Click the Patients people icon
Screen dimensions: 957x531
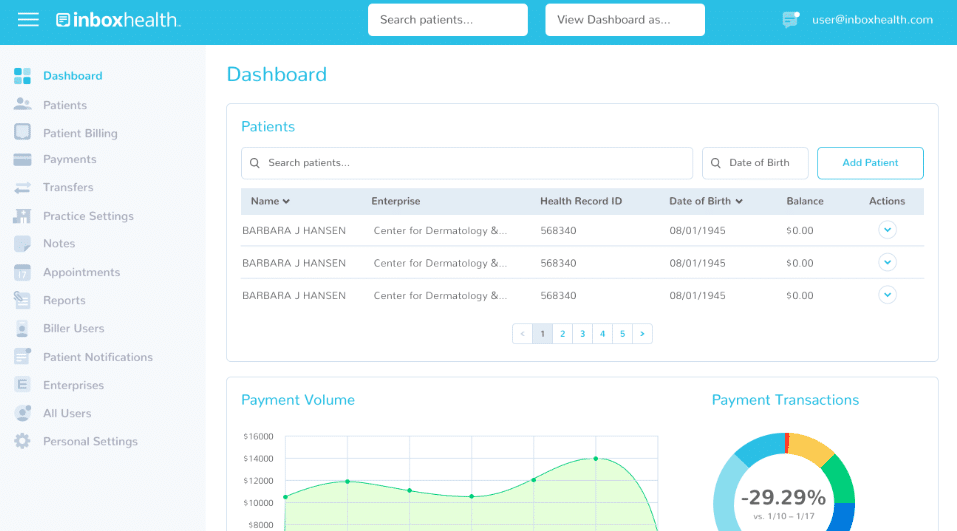click(22, 104)
